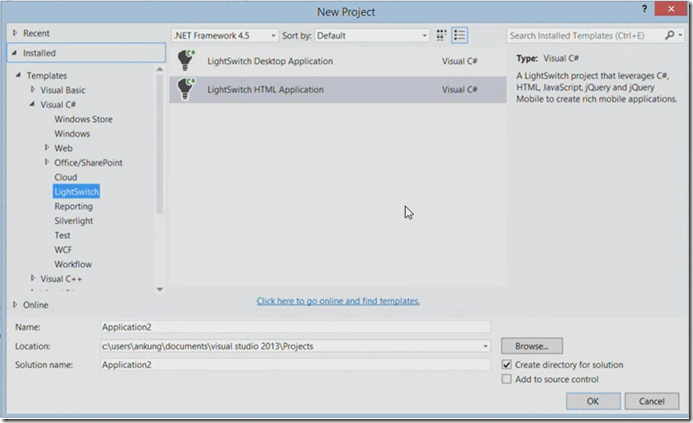
Task: Expand the Visual C++ node arrow
Action: click(32, 278)
